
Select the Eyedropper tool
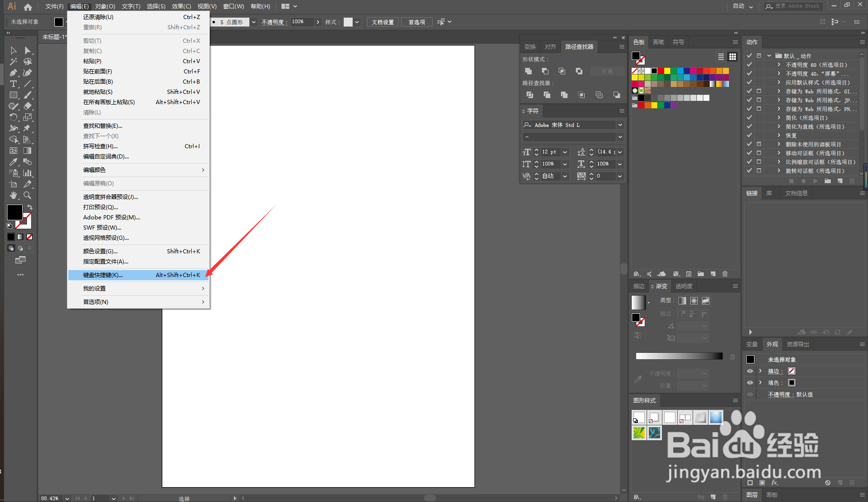13,162
